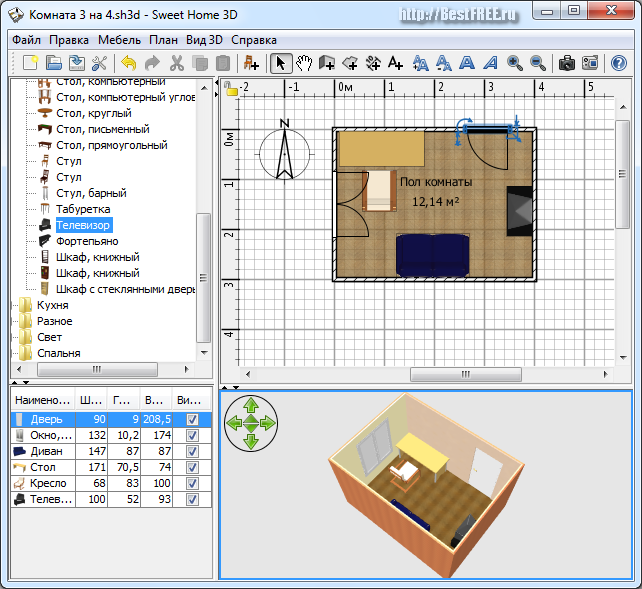Open the preferences tools icon
The width and height of the screenshot is (642, 589).
coord(98,63)
